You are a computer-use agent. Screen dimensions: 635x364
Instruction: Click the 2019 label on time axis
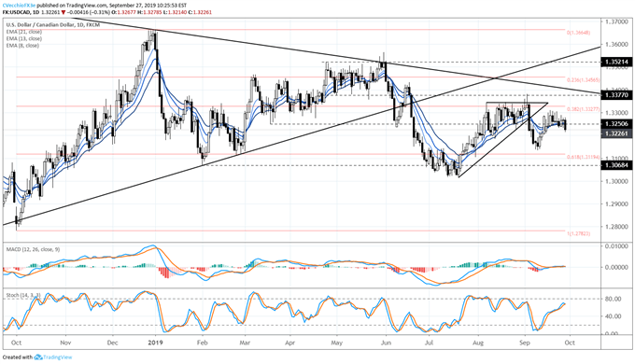(155, 343)
